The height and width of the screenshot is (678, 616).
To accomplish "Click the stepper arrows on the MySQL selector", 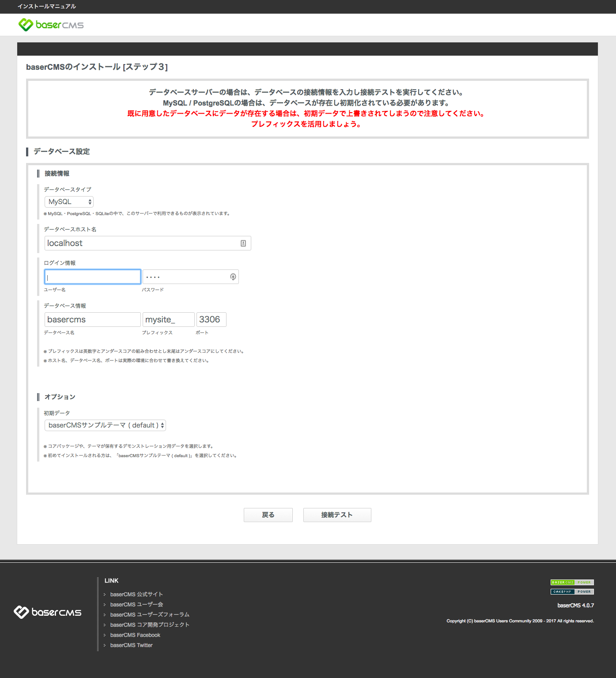I will click(x=90, y=201).
